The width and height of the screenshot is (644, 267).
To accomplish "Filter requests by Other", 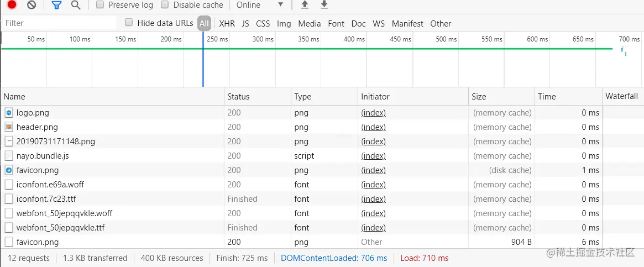I will [x=441, y=23].
